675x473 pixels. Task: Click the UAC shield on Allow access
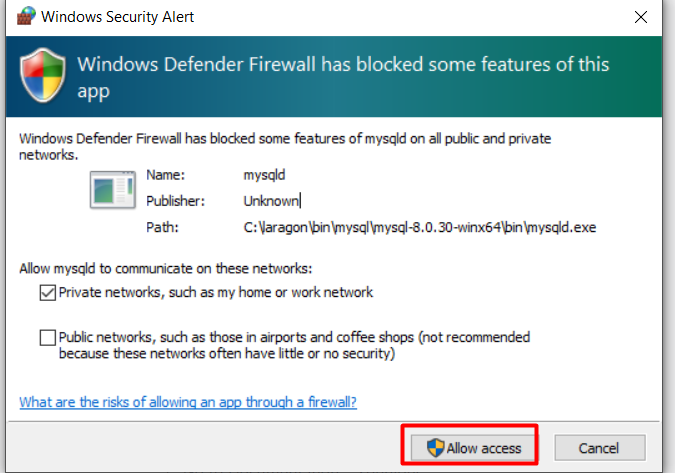click(x=435, y=448)
